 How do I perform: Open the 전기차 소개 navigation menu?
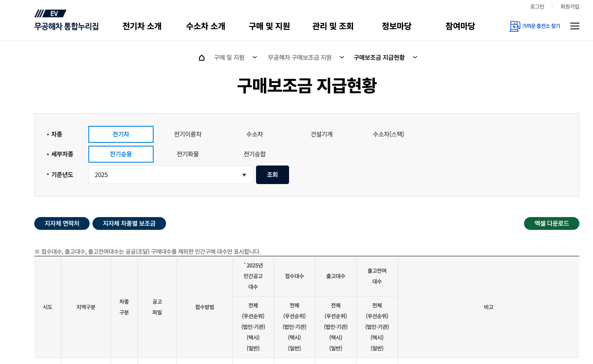pos(142,26)
